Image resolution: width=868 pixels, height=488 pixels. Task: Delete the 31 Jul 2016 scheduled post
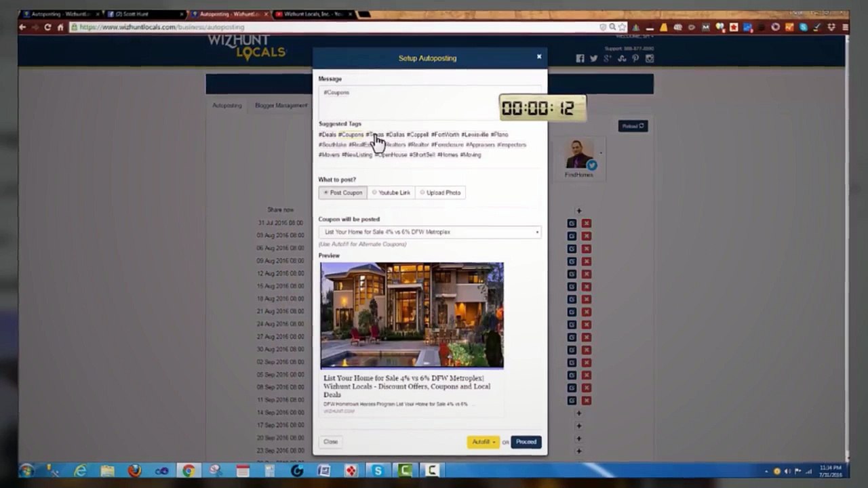tap(586, 223)
